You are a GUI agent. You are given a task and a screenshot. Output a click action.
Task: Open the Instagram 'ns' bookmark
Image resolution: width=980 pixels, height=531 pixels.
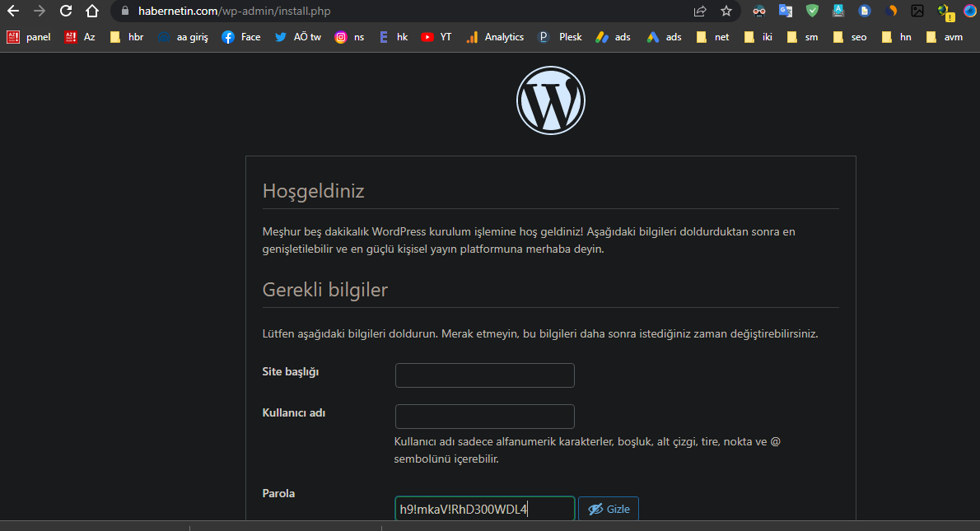pyautogui.click(x=349, y=38)
